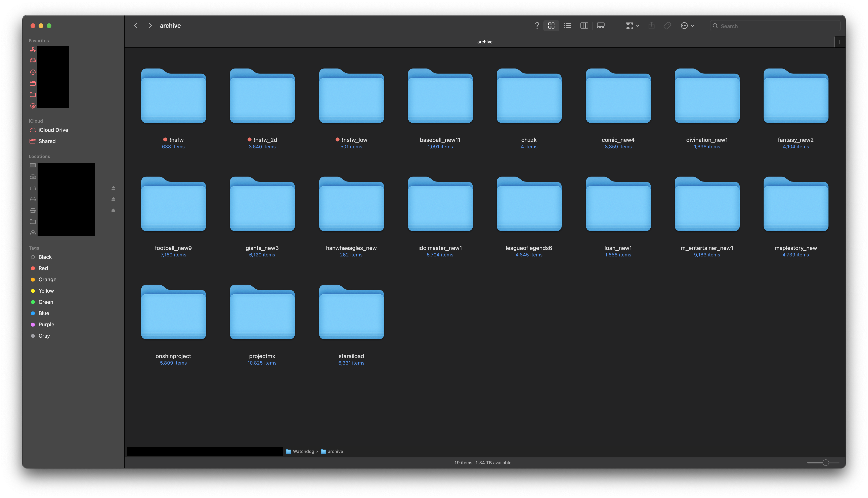Switch to column view

584,26
